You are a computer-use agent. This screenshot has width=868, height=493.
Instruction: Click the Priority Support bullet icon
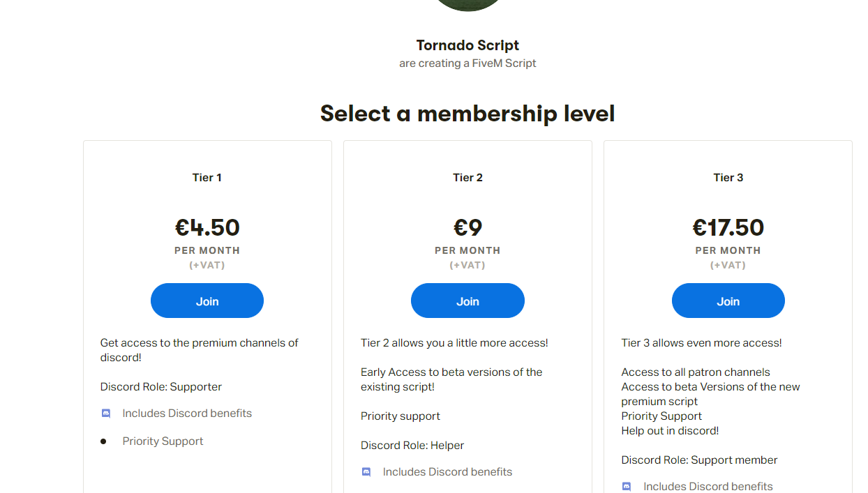pos(103,441)
